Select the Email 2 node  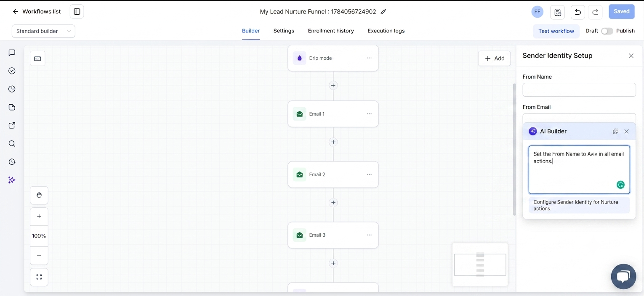pos(333,174)
